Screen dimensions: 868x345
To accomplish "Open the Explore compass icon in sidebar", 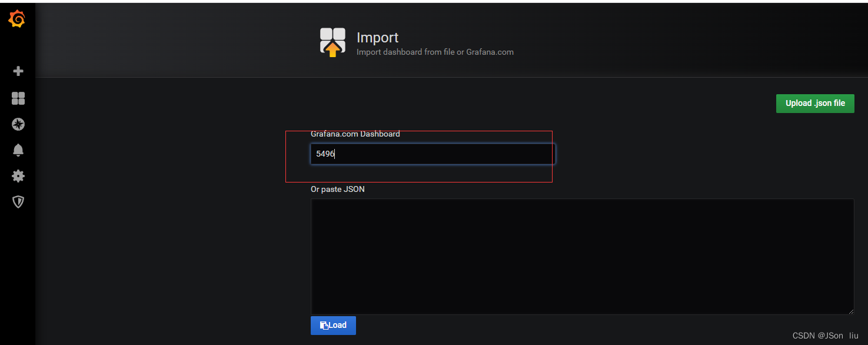I will [x=18, y=124].
